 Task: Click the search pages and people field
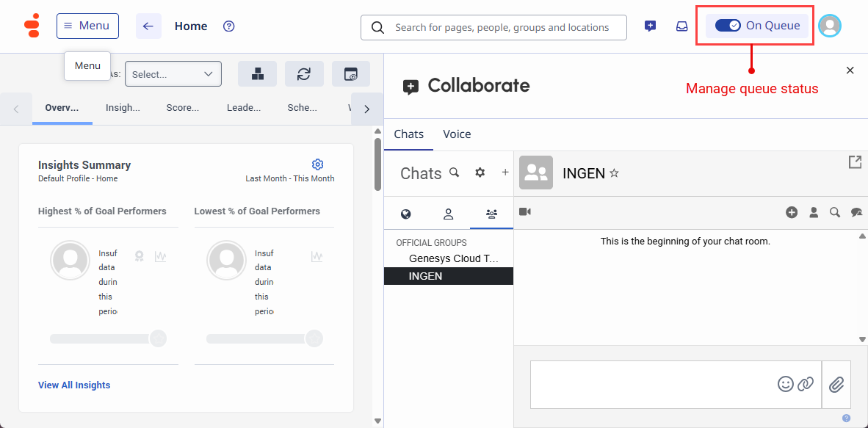502,27
